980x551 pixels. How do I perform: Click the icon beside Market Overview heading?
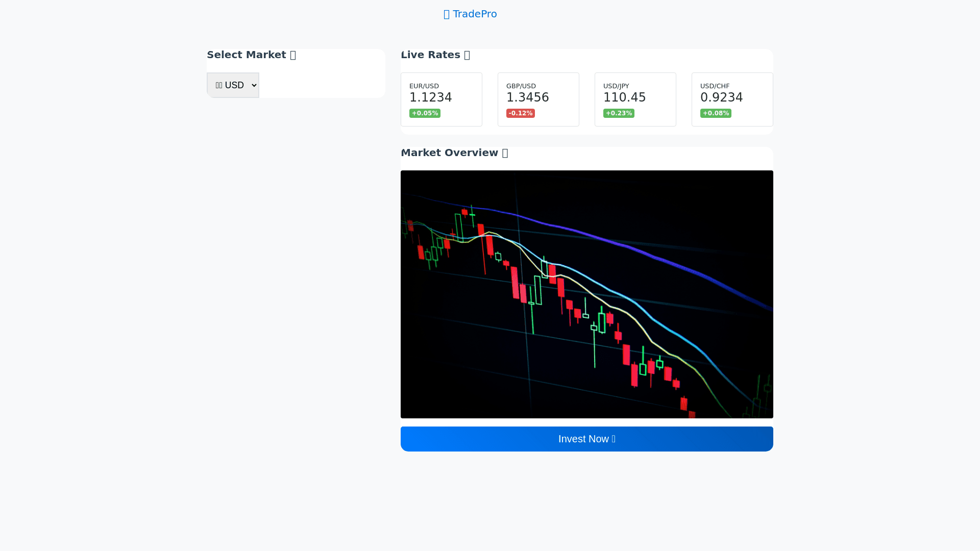[505, 153]
